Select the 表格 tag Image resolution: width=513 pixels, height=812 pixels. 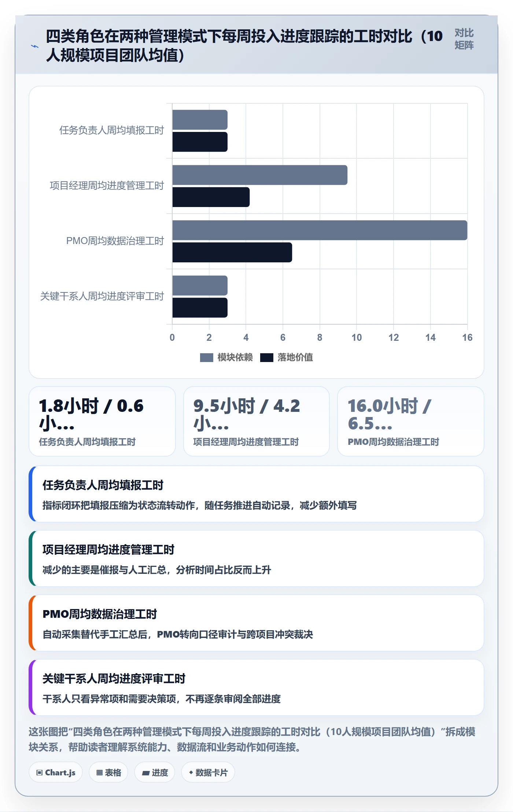tap(108, 772)
